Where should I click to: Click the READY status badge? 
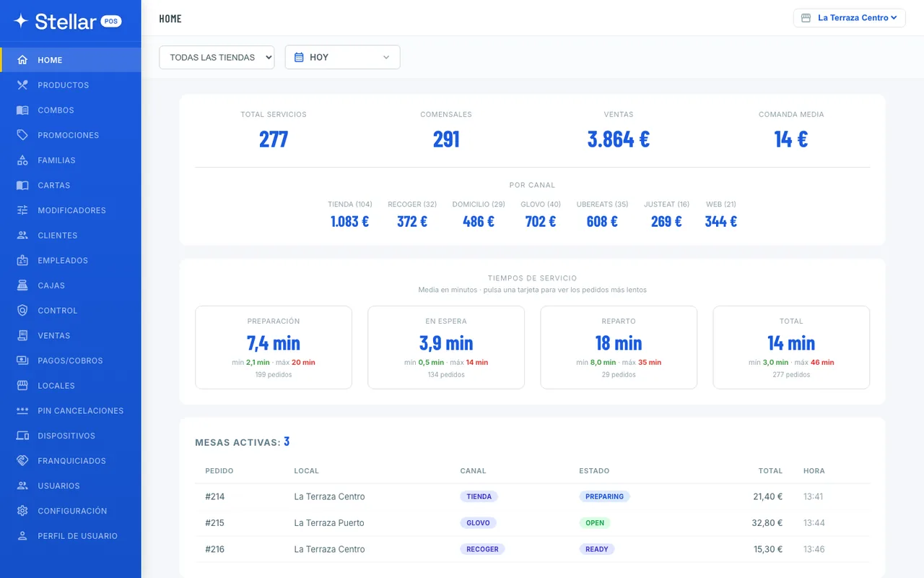click(596, 549)
